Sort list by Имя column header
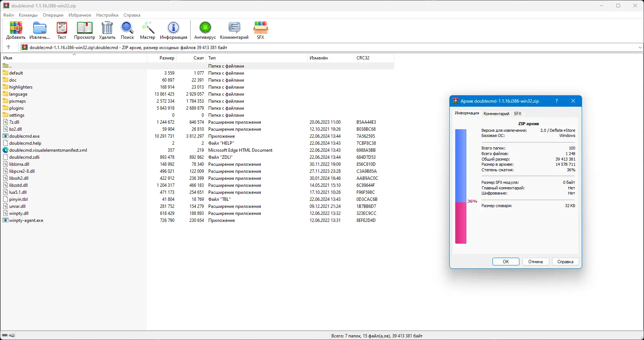The height and width of the screenshot is (340, 644). (x=74, y=58)
